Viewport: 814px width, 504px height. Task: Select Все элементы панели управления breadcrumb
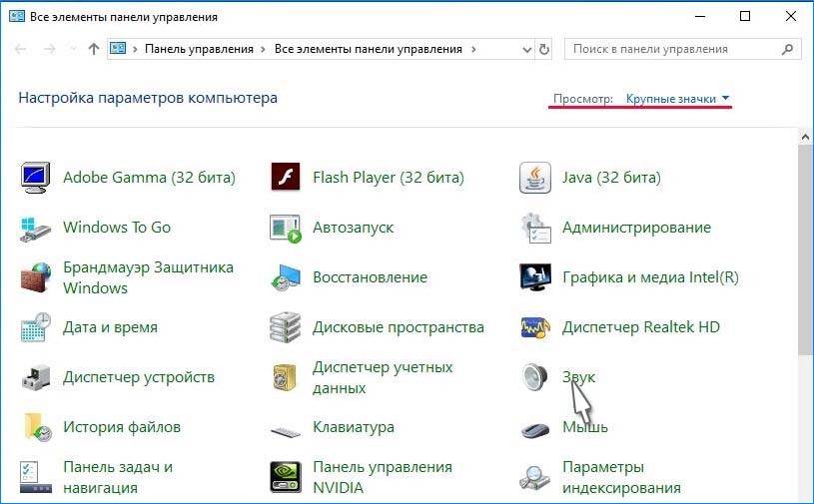(x=368, y=49)
